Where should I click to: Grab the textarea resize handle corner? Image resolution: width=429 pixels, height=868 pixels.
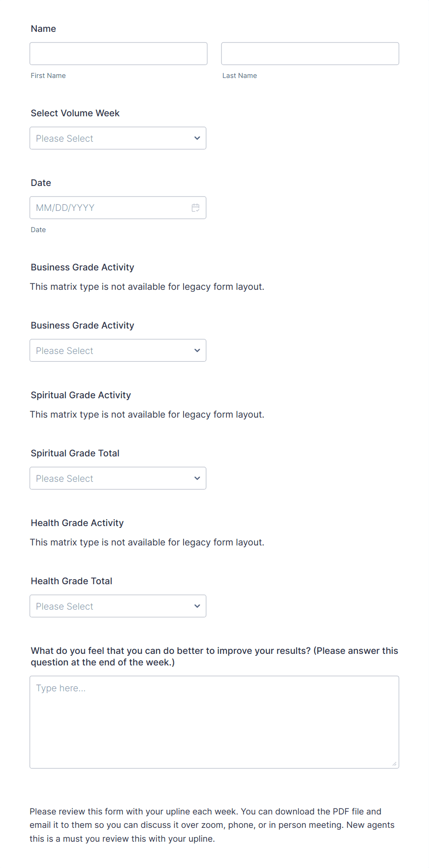click(394, 764)
